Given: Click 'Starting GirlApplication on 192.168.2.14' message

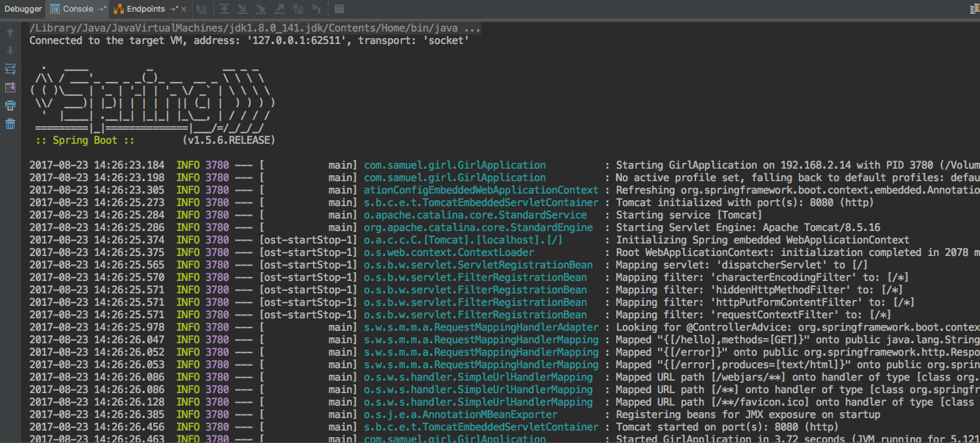Looking at the screenshot, I should coord(797,165).
